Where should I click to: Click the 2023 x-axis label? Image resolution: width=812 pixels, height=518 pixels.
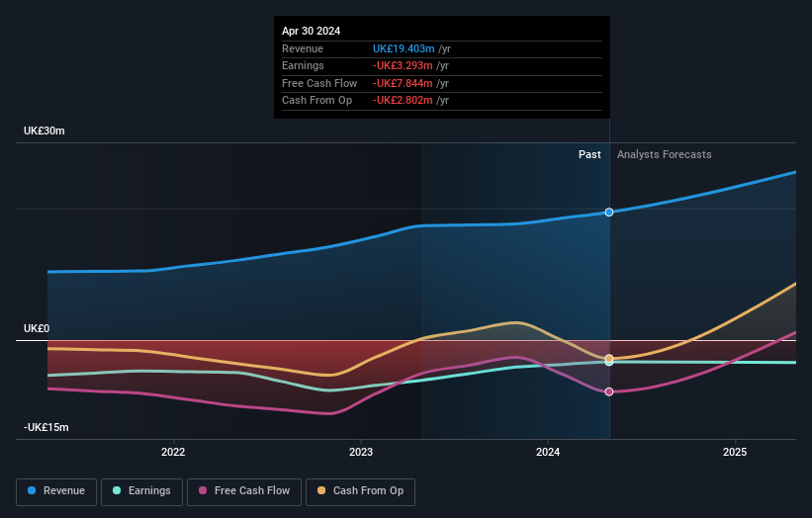point(361,453)
